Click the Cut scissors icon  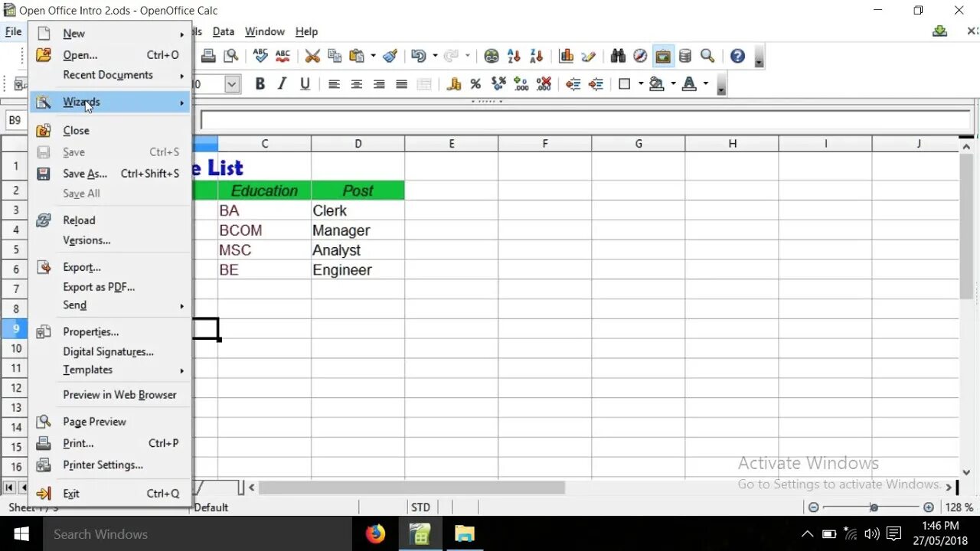(312, 56)
